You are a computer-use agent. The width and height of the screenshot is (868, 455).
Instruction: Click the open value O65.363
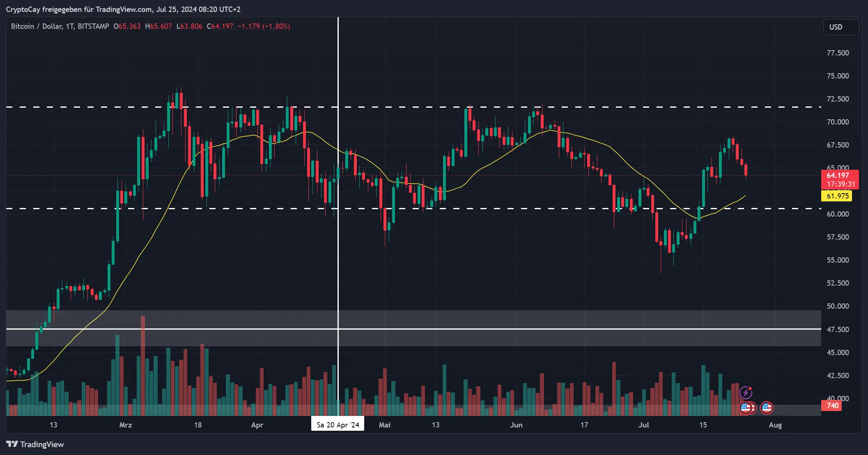(127, 26)
